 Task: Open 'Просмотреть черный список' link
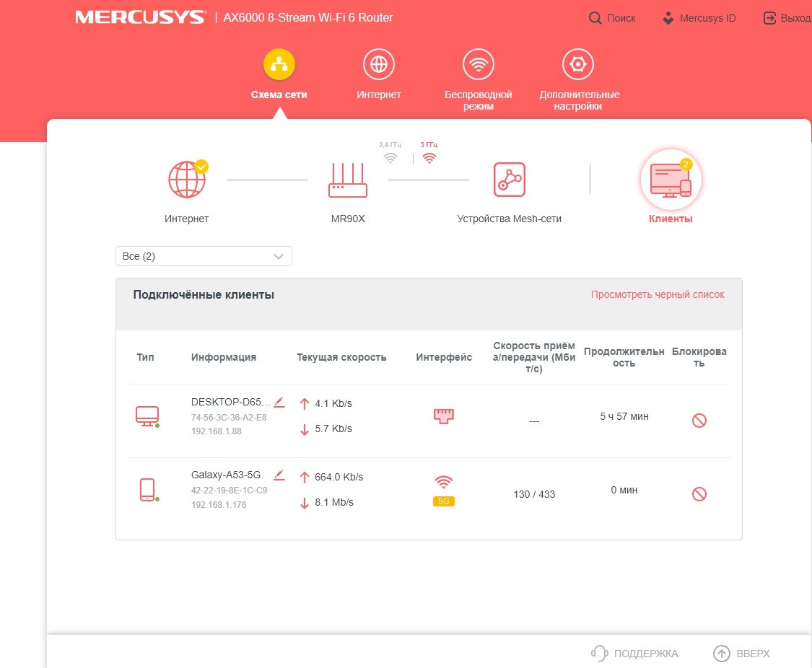coord(658,294)
